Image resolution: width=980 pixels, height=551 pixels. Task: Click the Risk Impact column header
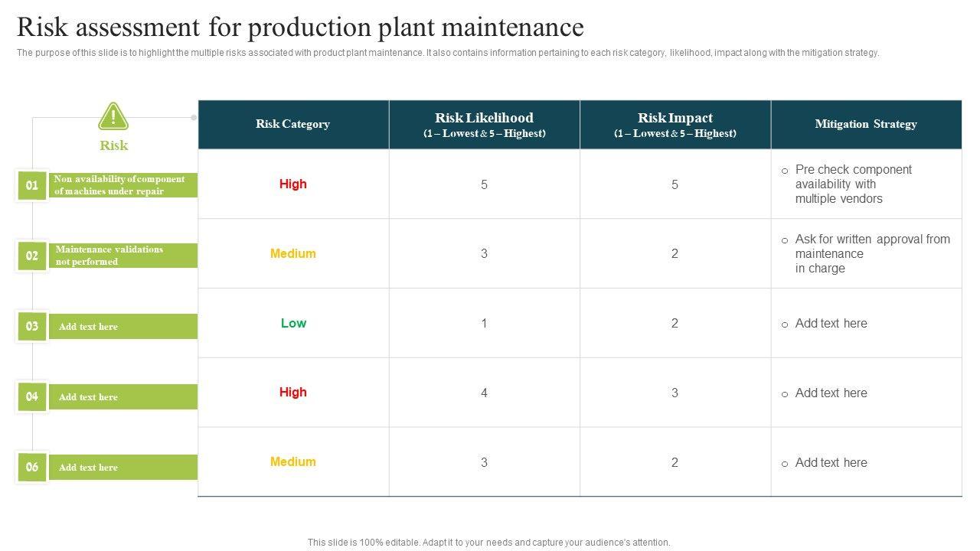675,124
